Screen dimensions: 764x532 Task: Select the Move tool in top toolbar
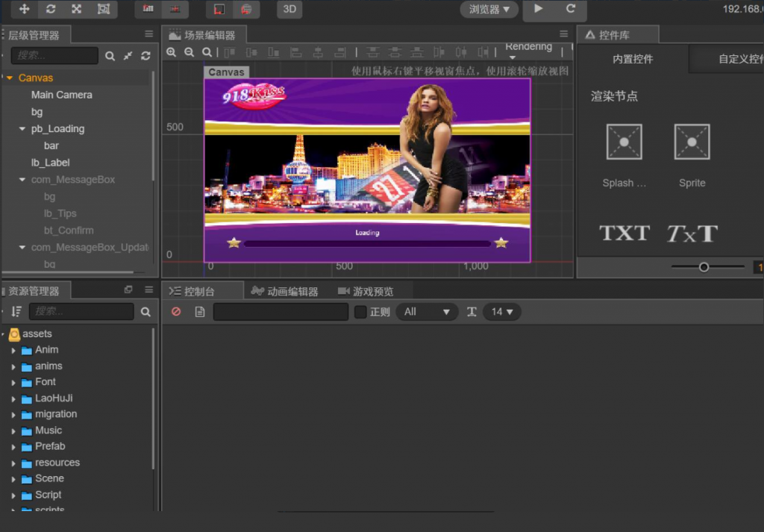pos(25,9)
